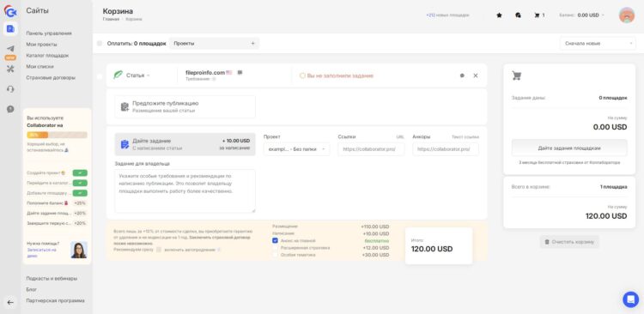Open the cart icon showing 1
Viewport: 644px width, 314px height.
539,15
